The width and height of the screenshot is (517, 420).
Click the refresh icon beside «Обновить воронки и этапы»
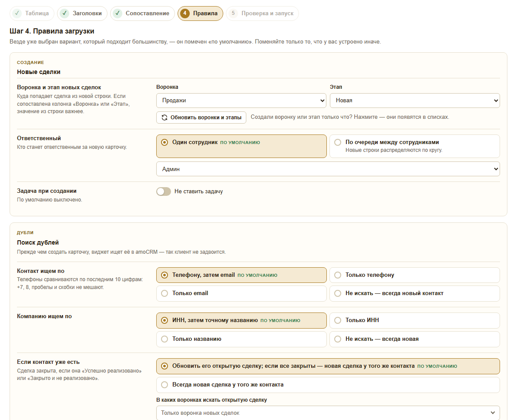tap(164, 118)
